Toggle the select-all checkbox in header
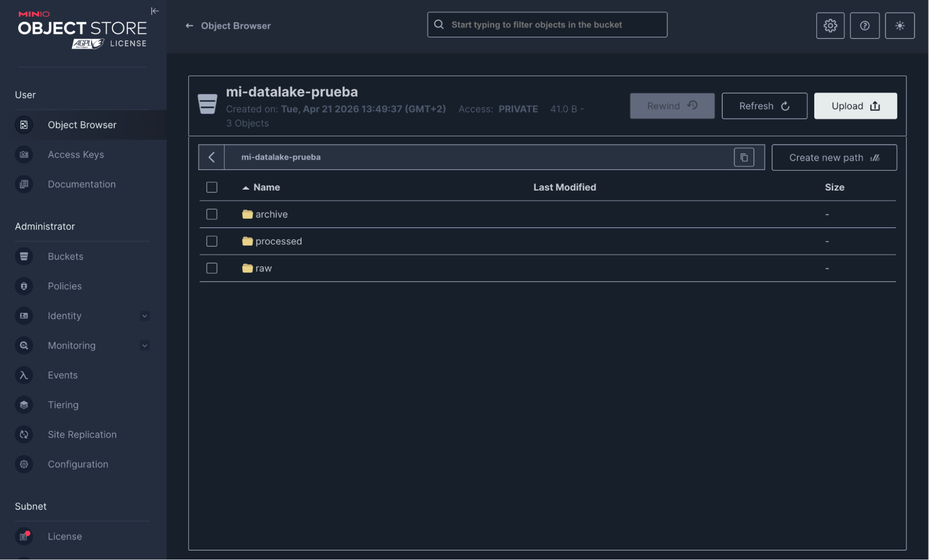Image resolution: width=929 pixels, height=560 pixels. (x=212, y=187)
